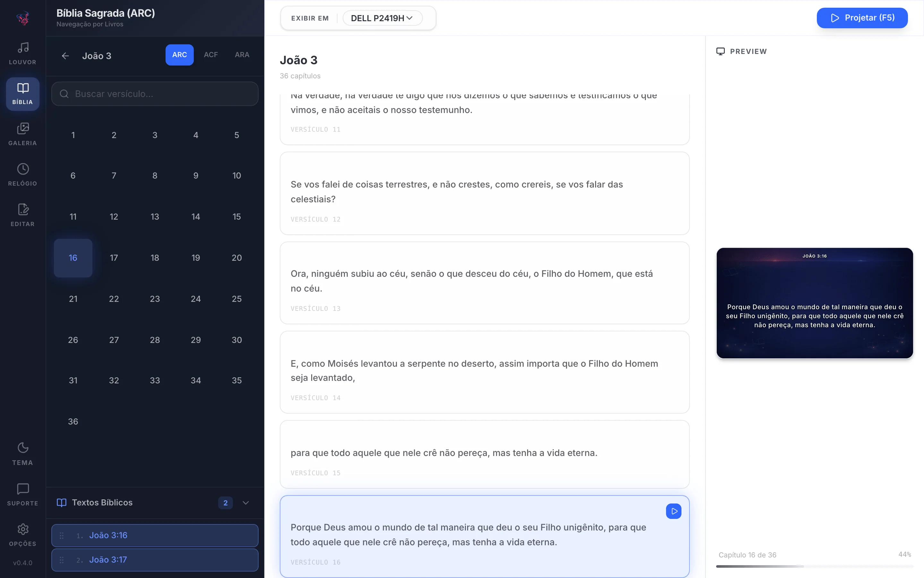Image resolution: width=924 pixels, height=578 pixels.
Task: Select the Versículo 15 verse card
Action: 484,454
